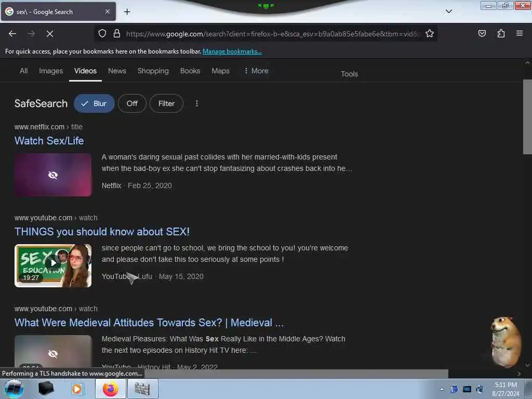This screenshot has width=532, height=399.
Task: Switch to the News tab
Action: (x=117, y=71)
